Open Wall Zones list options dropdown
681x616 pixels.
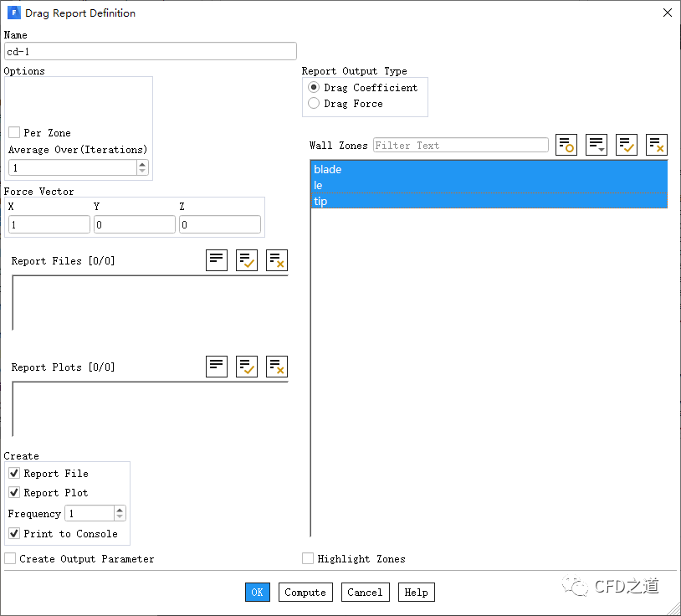tap(597, 145)
